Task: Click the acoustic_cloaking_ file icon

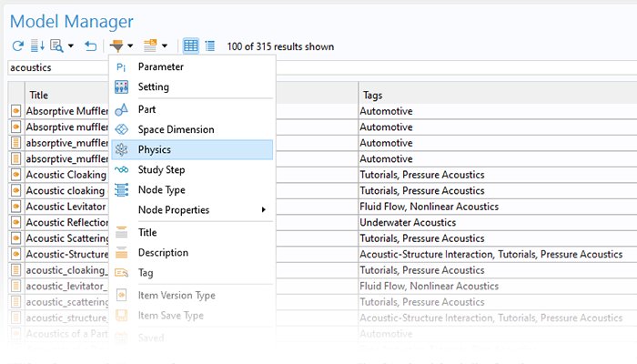Action: [x=15, y=270]
